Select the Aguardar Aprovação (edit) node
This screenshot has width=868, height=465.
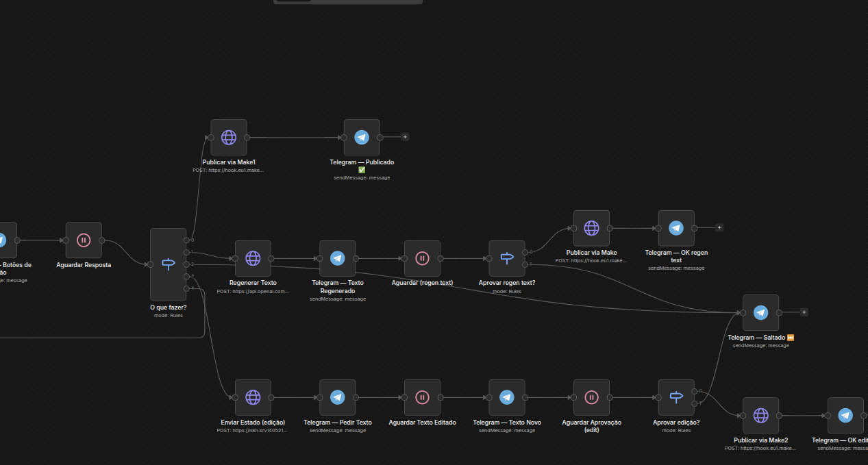591,397
